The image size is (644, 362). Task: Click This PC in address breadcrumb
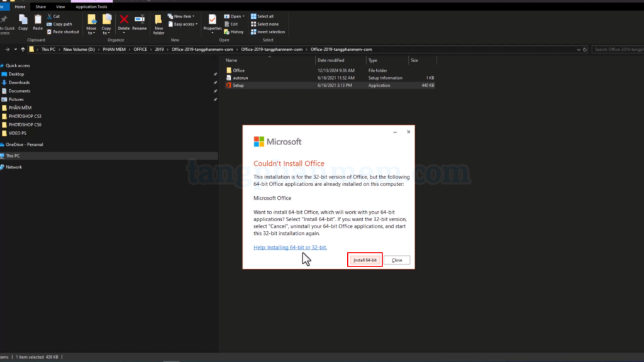tap(48, 49)
